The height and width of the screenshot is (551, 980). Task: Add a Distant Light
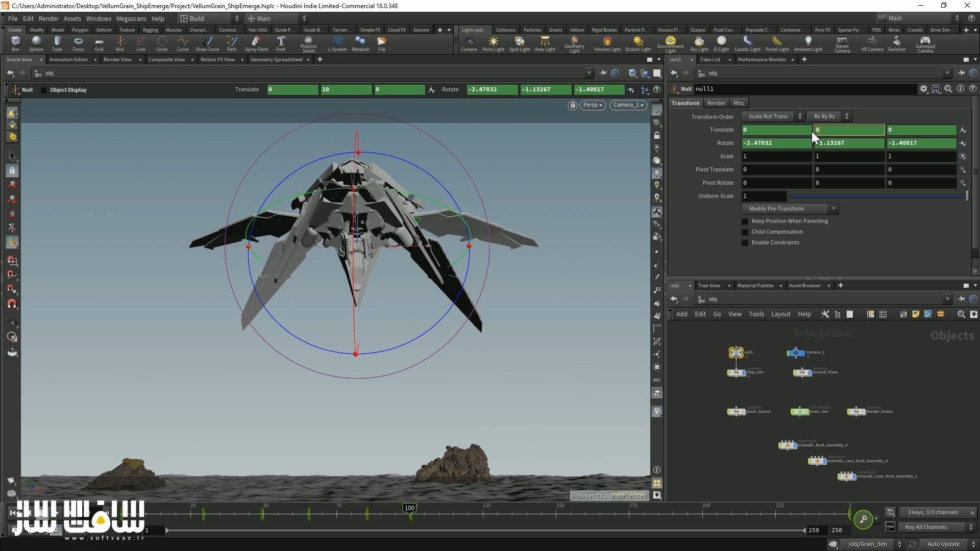coord(638,44)
